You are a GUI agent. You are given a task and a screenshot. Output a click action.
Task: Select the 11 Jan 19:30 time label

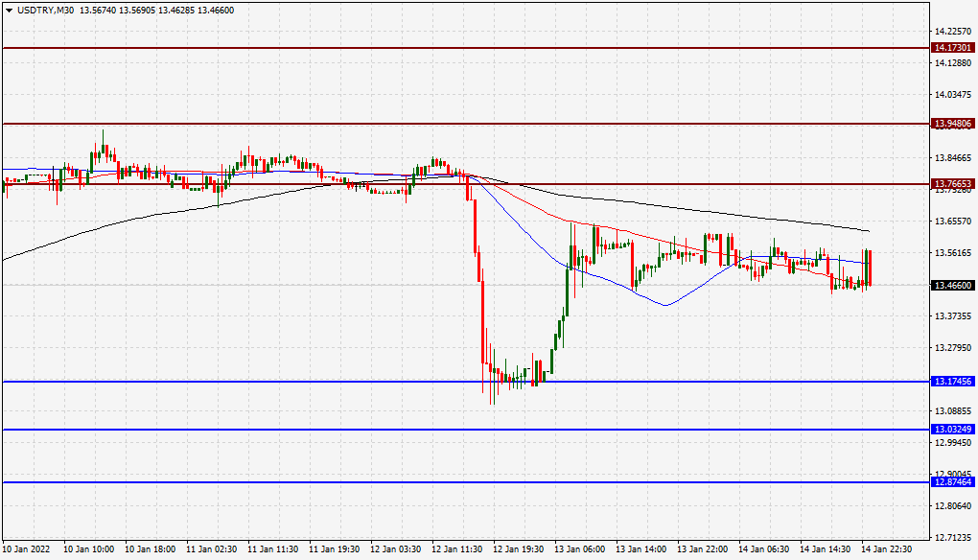click(x=335, y=549)
